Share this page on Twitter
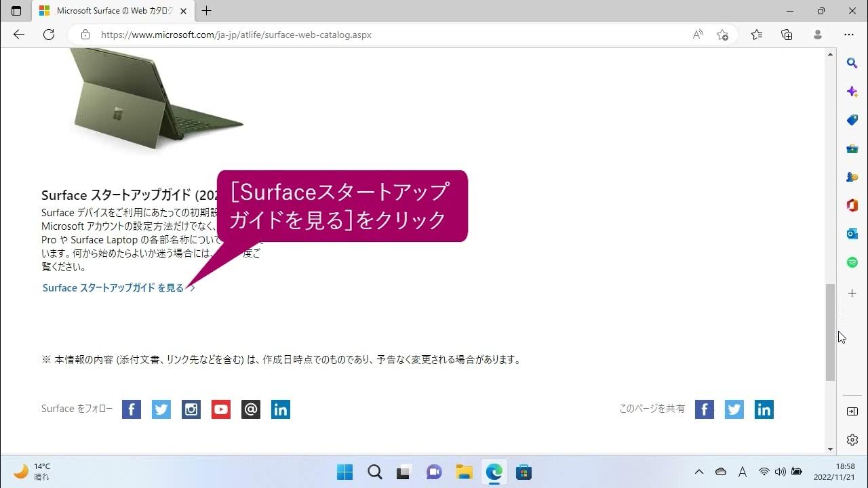868x488 pixels. [734, 409]
